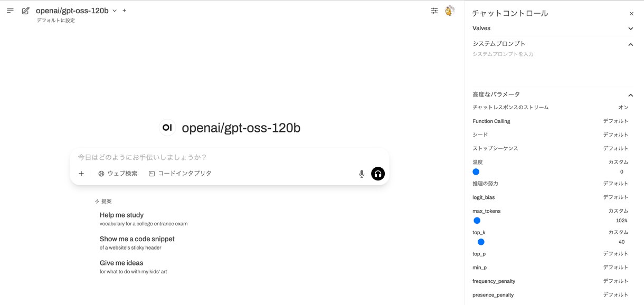
Task: Toggle 温度 カスタム value
Action: click(618, 163)
